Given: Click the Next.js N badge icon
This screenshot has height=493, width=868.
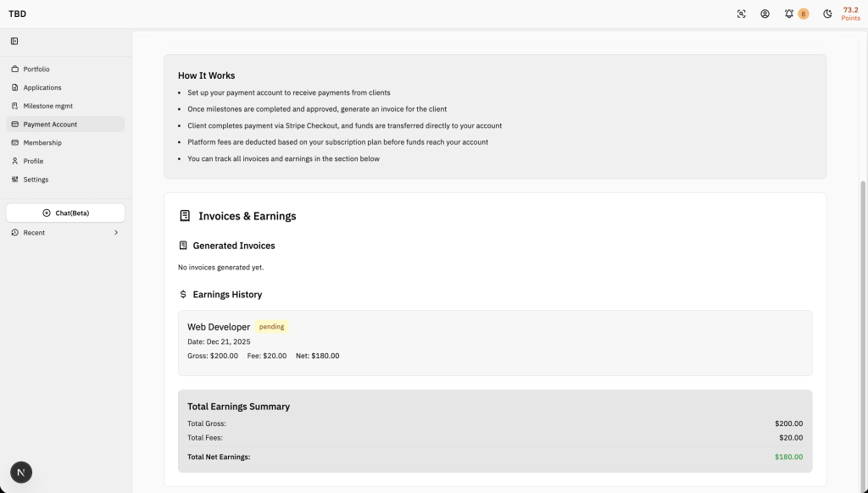Looking at the screenshot, I should (x=21, y=473).
